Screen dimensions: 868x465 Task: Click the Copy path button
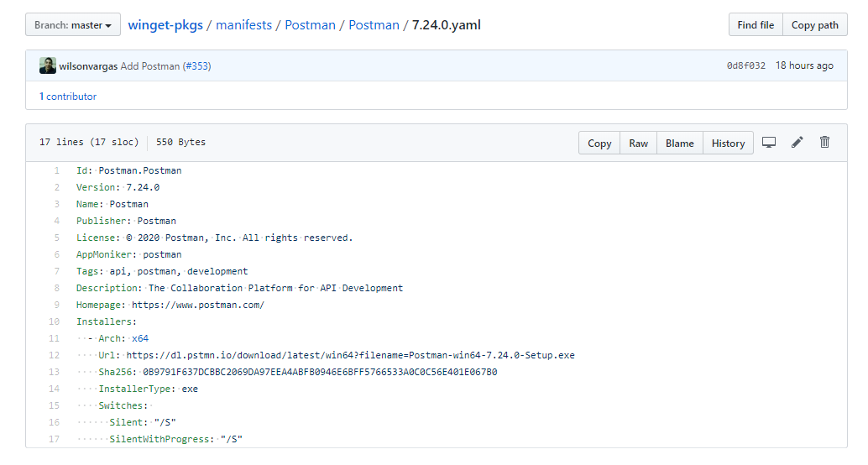coord(814,25)
